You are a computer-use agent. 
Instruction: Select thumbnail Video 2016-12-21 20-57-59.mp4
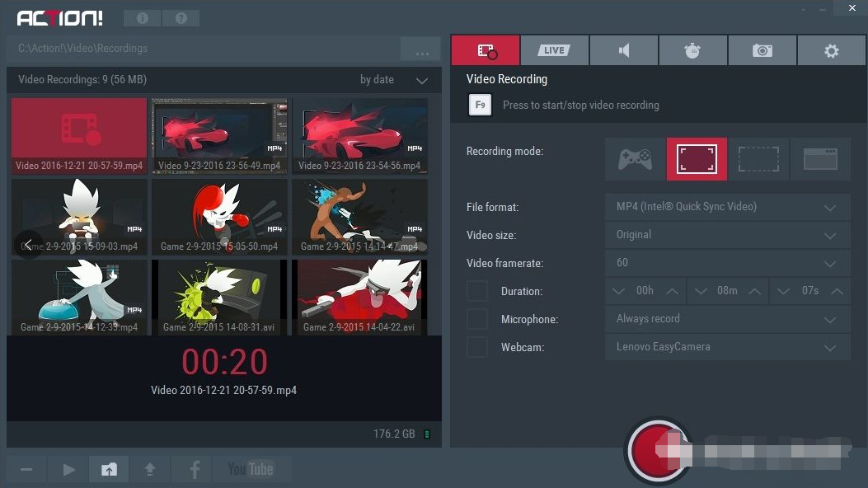click(x=79, y=136)
